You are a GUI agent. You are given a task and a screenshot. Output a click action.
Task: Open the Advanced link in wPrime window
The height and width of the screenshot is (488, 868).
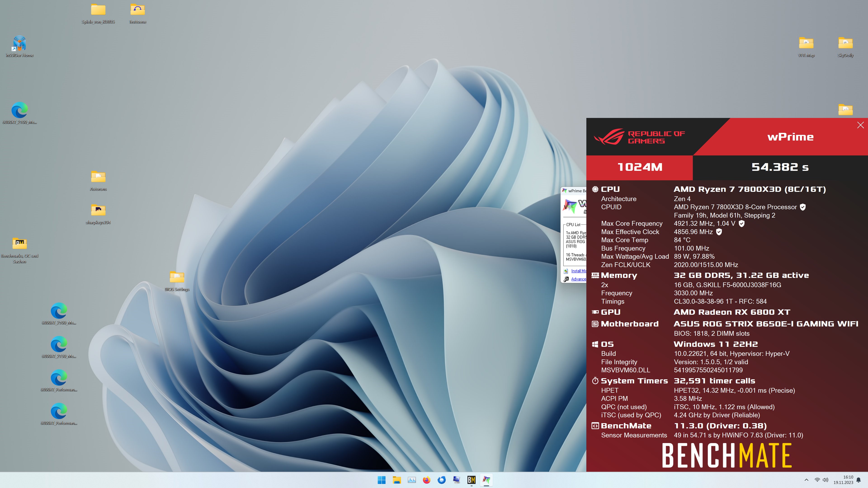click(x=579, y=279)
